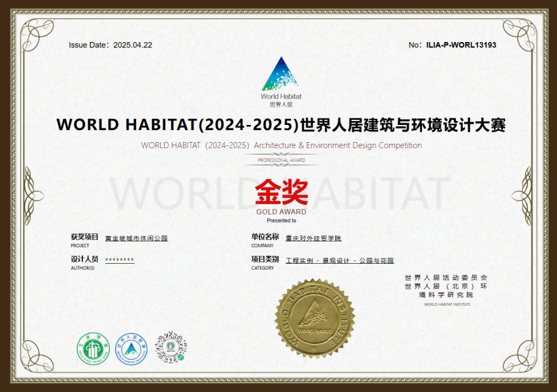Click the PROFESSIONAL AWARD label
This screenshot has width=557, height=392.
point(281,160)
